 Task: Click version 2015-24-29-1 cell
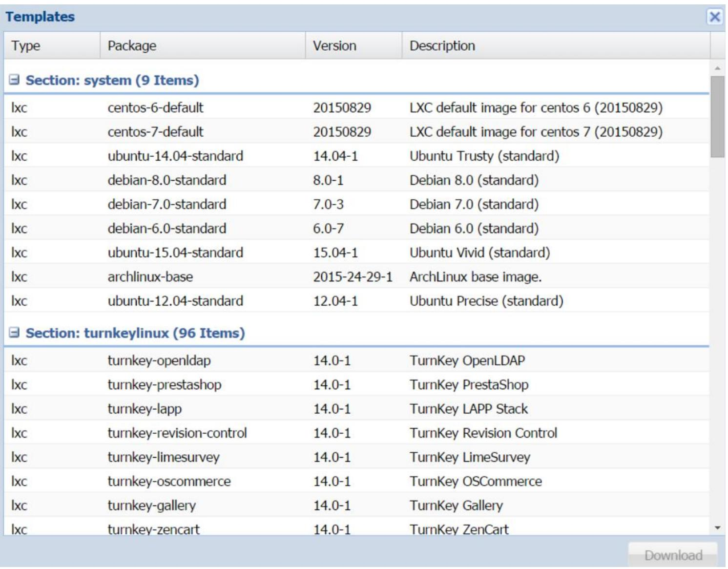(x=353, y=277)
